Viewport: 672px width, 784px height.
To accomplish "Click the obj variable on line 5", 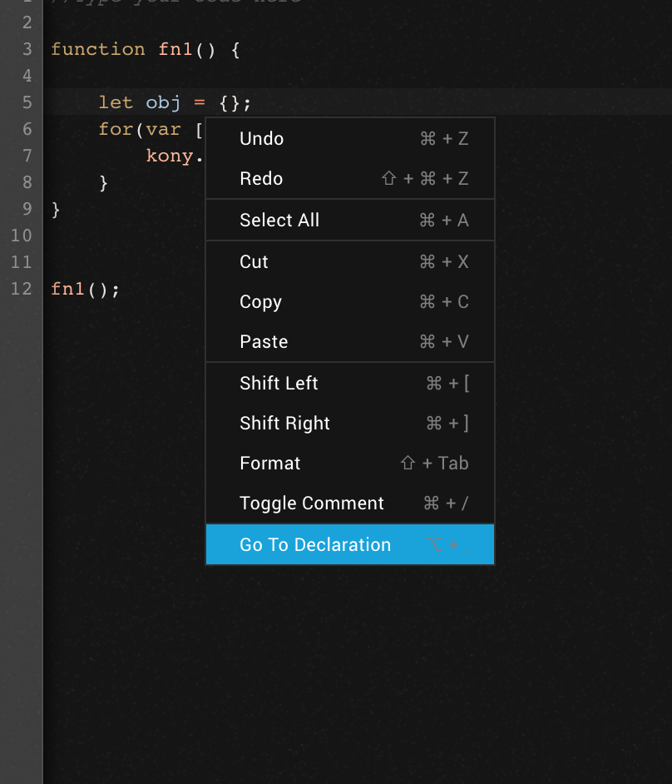I will [163, 102].
